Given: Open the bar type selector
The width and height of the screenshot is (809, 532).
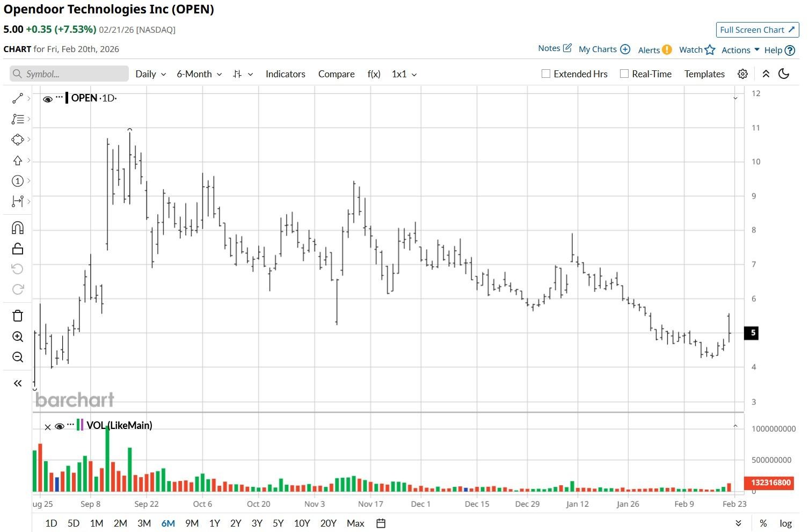Looking at the screenshot, I should coord(243,74).
